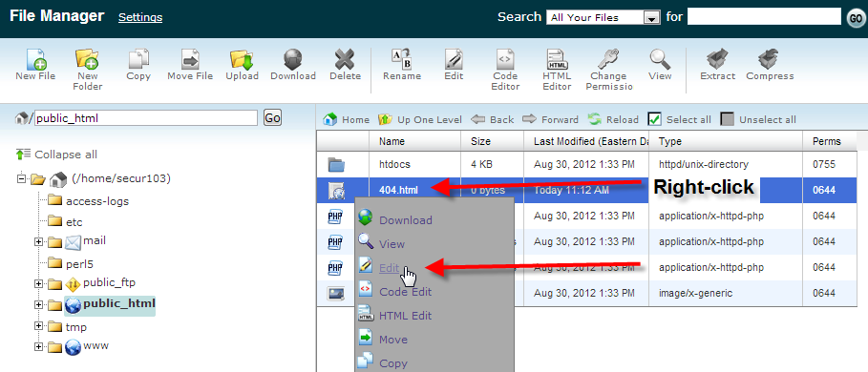Click the Change Permissions key icon

608,58
